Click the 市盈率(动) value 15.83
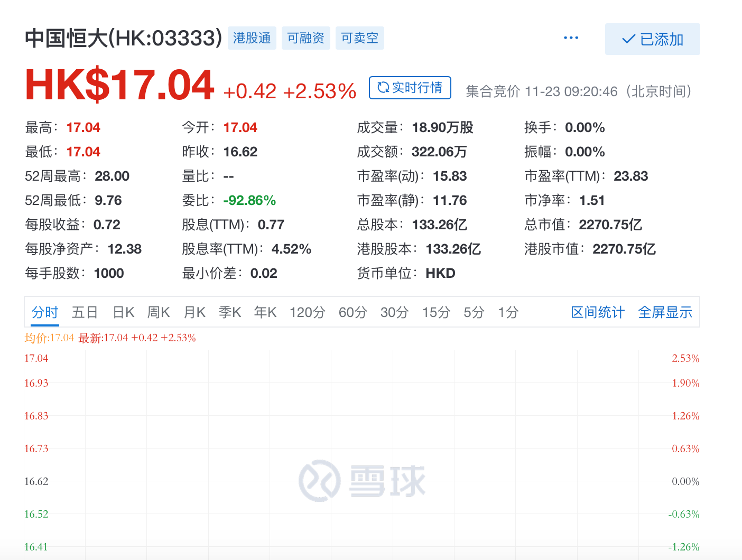Image resolution: width=742 pixels, height=560 pixels. coord(450,176)
